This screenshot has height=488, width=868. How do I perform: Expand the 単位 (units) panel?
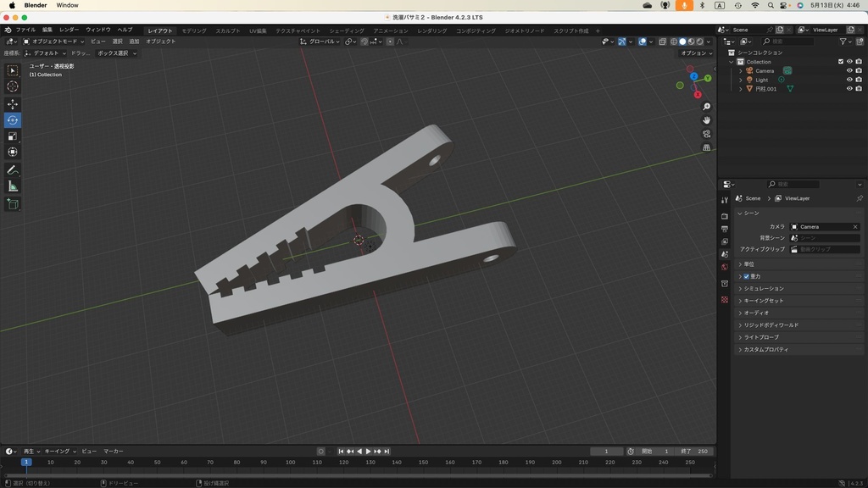pyautogui.click(x=748, y=264)
